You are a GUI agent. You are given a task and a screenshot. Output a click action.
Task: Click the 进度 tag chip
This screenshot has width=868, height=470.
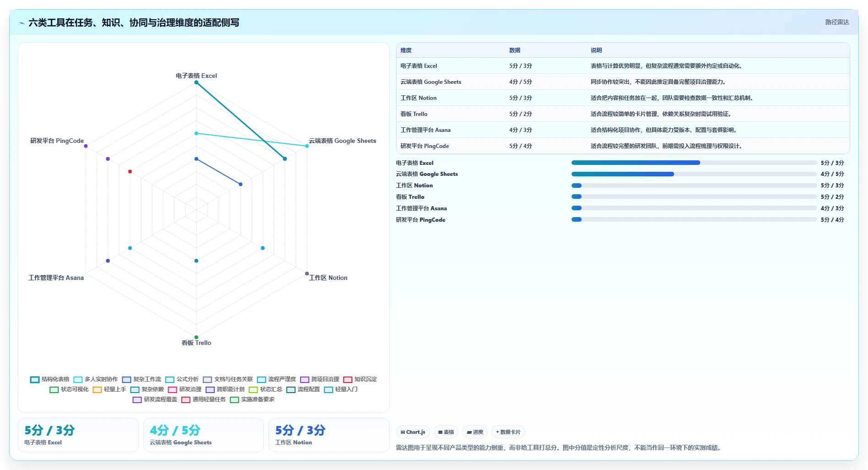click(475, 432)
